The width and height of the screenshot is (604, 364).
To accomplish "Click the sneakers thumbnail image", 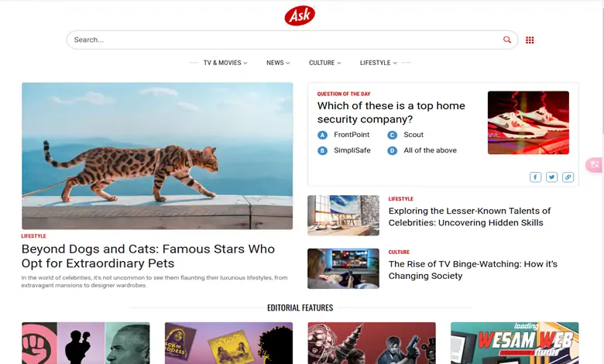I will [x=528, y=122].
